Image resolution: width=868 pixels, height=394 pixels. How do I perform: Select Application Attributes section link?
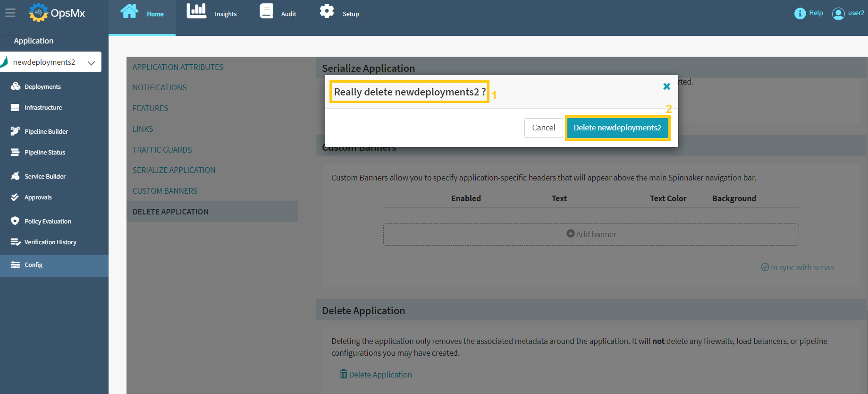click(x=178, y=67)
